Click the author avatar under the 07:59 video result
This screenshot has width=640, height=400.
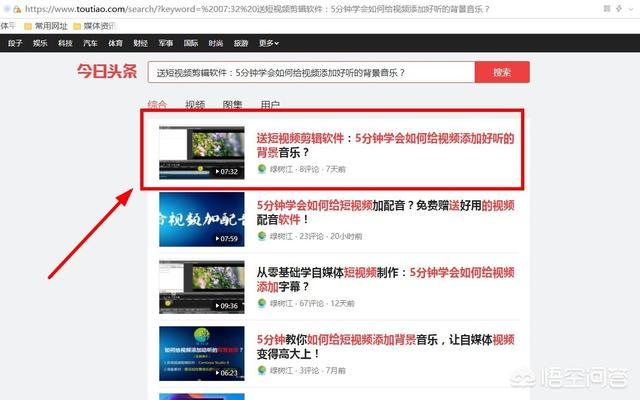pyautogui.click(x=262, y=236)
